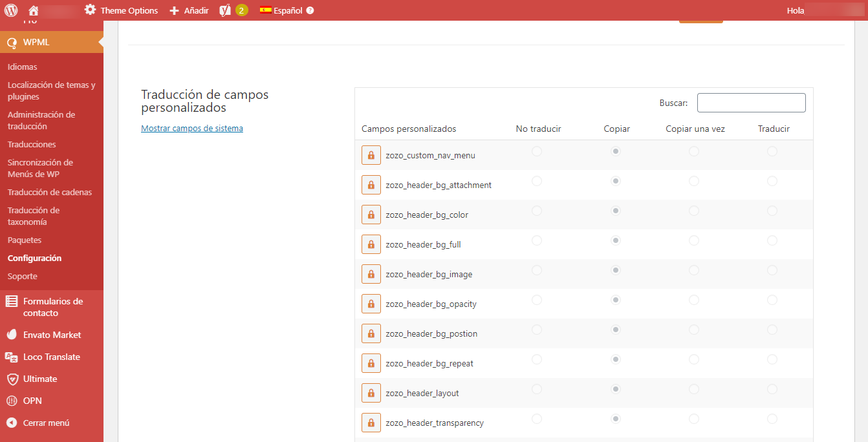Click lock icon for zozo_header_bg_attachment
The height and width of the screenshot is (442, 868).
(371, 185)
